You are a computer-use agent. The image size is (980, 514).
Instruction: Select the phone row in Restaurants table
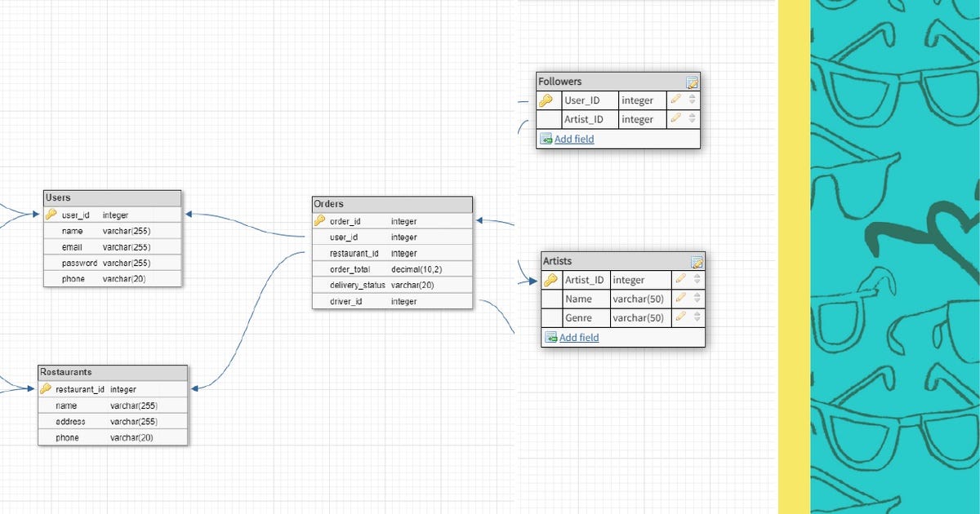point(113,437)
